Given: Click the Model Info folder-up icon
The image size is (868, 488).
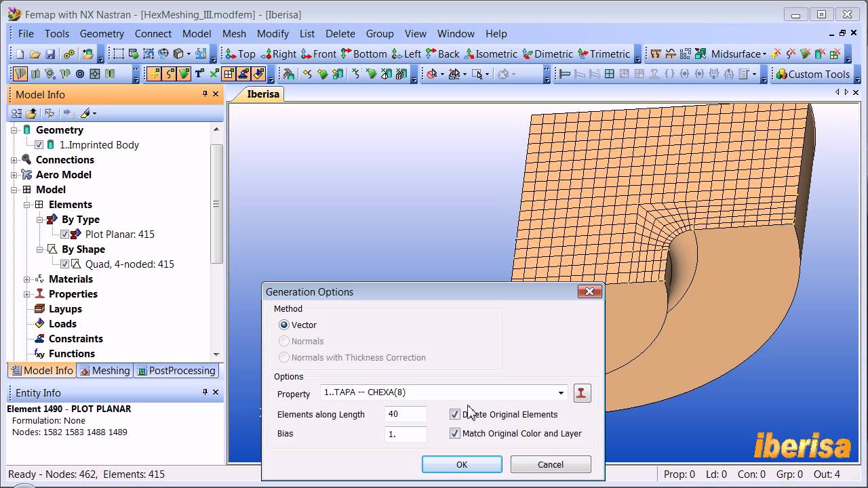Looking at the screenshot, I should 32,113.
